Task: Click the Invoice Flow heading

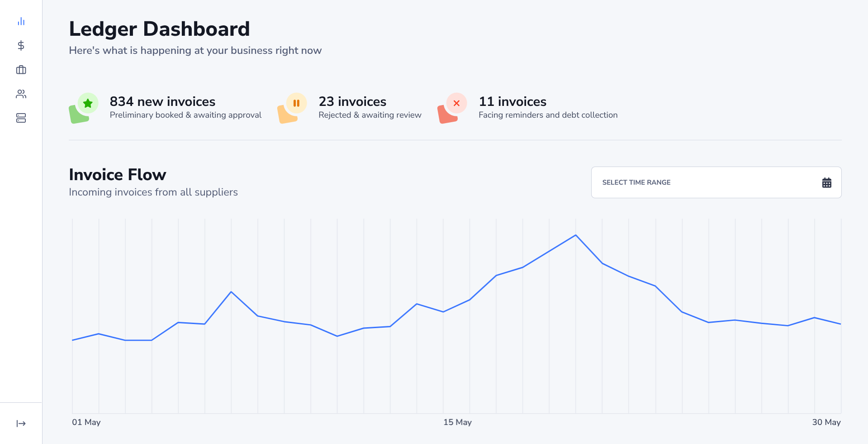Action: pos(118,175)
